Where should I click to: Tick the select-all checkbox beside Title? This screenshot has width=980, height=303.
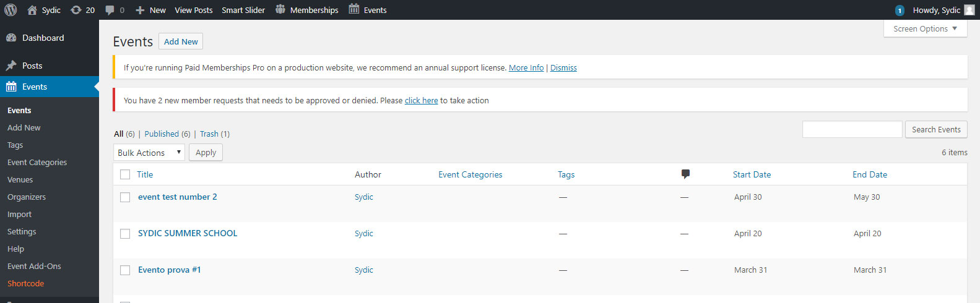(125, 174)
